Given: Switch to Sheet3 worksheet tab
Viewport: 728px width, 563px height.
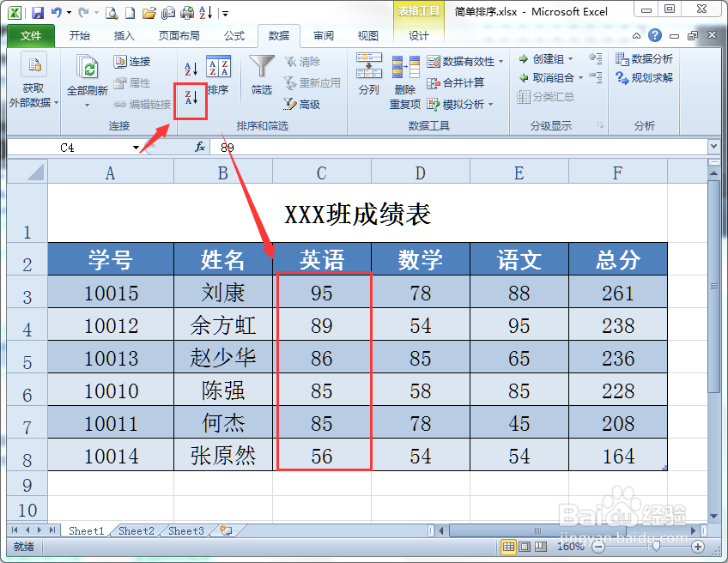Looking at the screenshot, I should [185, 530].
